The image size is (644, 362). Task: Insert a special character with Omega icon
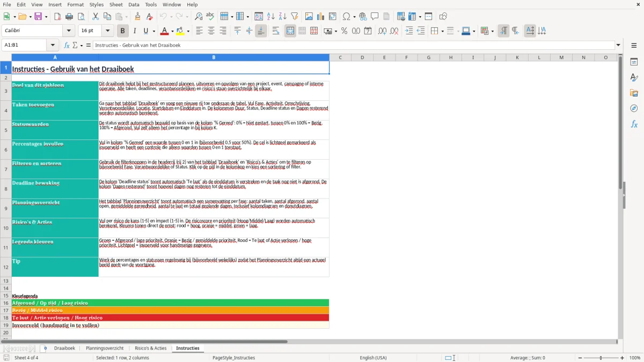[346, 17]
